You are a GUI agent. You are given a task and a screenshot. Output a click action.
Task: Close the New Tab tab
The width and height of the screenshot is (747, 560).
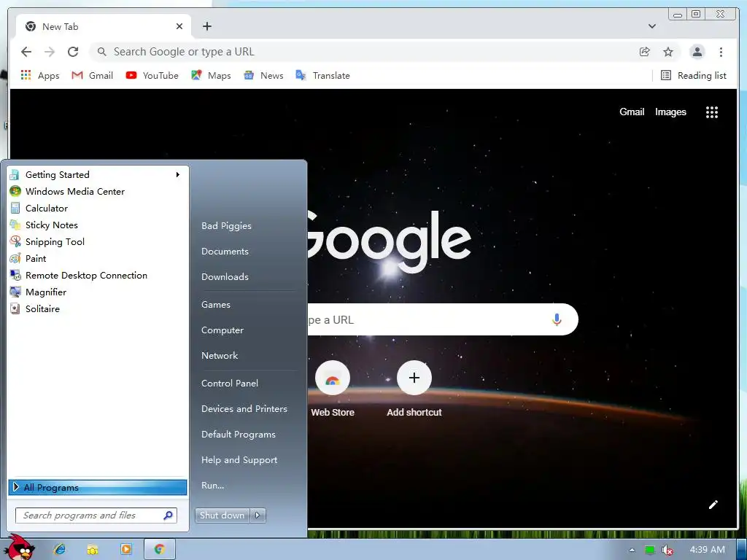[179, 26]
